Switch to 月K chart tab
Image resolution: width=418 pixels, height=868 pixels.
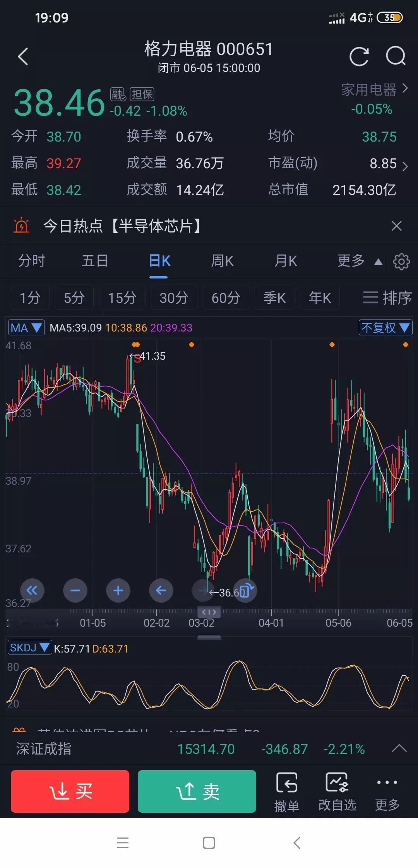[286, 261]
